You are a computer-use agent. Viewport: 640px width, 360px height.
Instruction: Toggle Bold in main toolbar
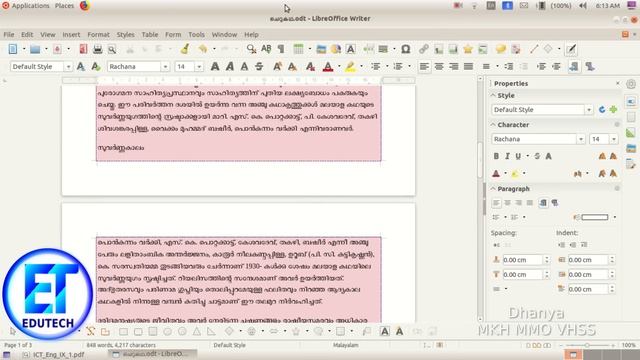coord(215,67)
